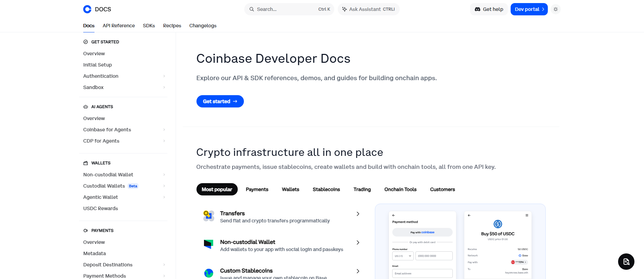Click the Discord icon in Get help
This screenshot has height=279, width=644.
pos(478,9)
